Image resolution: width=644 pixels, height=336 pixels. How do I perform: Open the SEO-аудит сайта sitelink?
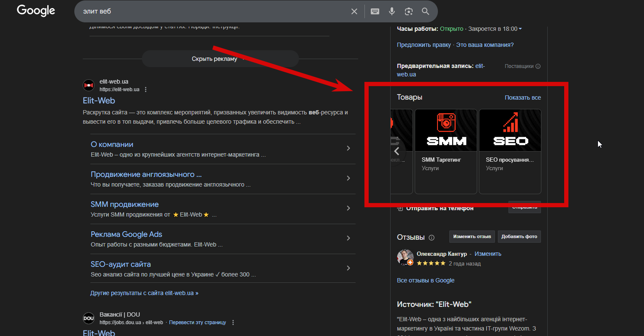click(121, 264)
